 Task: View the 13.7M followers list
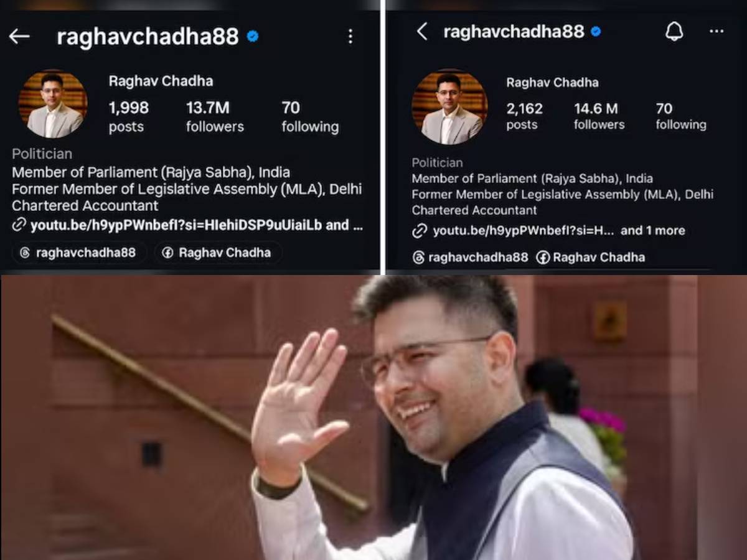tap(215, 117)
